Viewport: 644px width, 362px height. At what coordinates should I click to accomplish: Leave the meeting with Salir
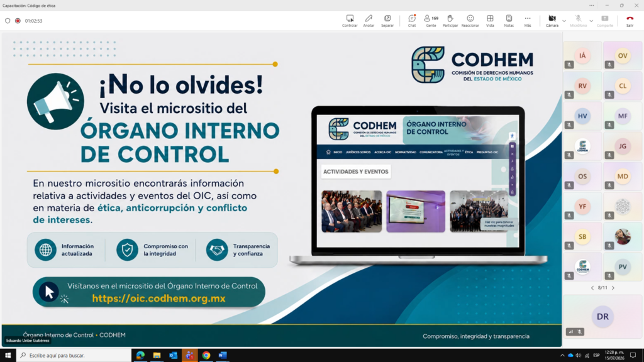630,21
